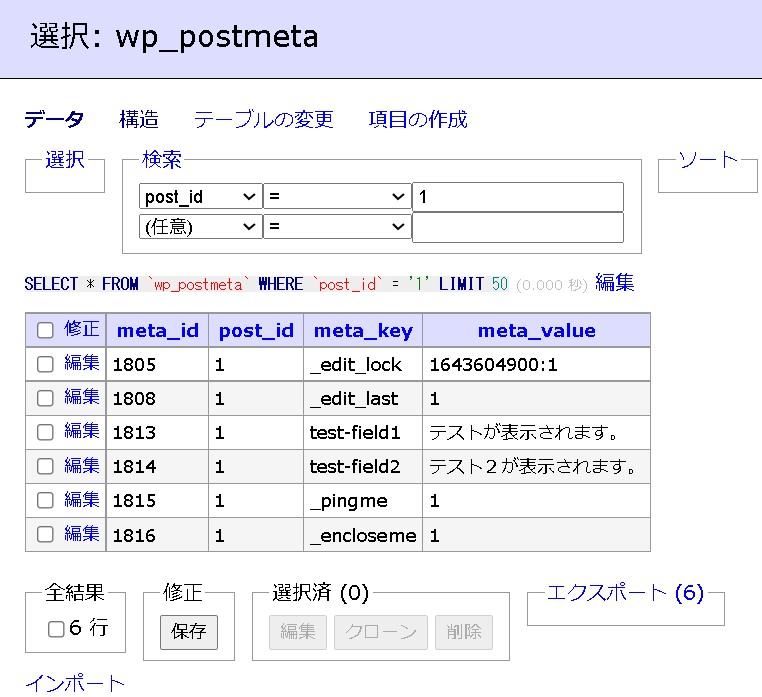This screenshot has height=697, width=762.
Task: Click the 保存 button
Action: [189, 632]
